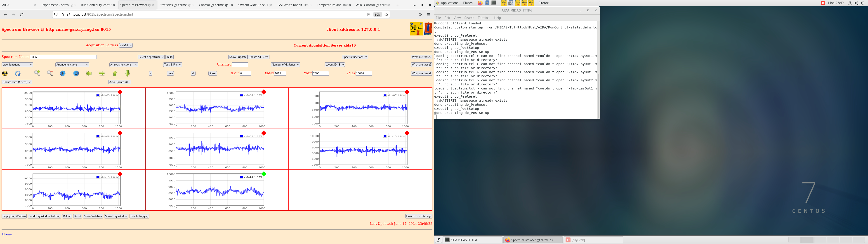The width and height of the screenshot is (868, 244).
Task: Click the green up arrow icon
Action: pos(115,73)
